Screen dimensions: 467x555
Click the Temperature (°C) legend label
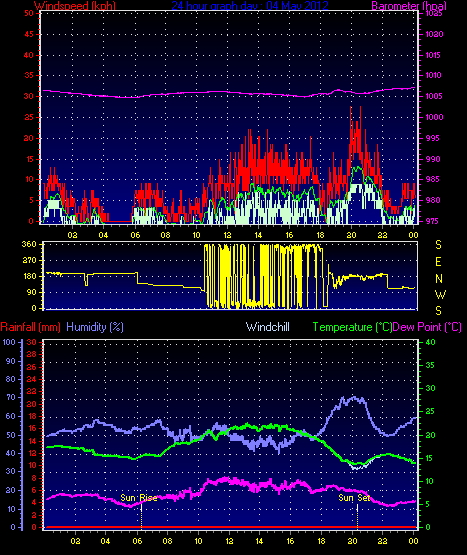(352, 327)
